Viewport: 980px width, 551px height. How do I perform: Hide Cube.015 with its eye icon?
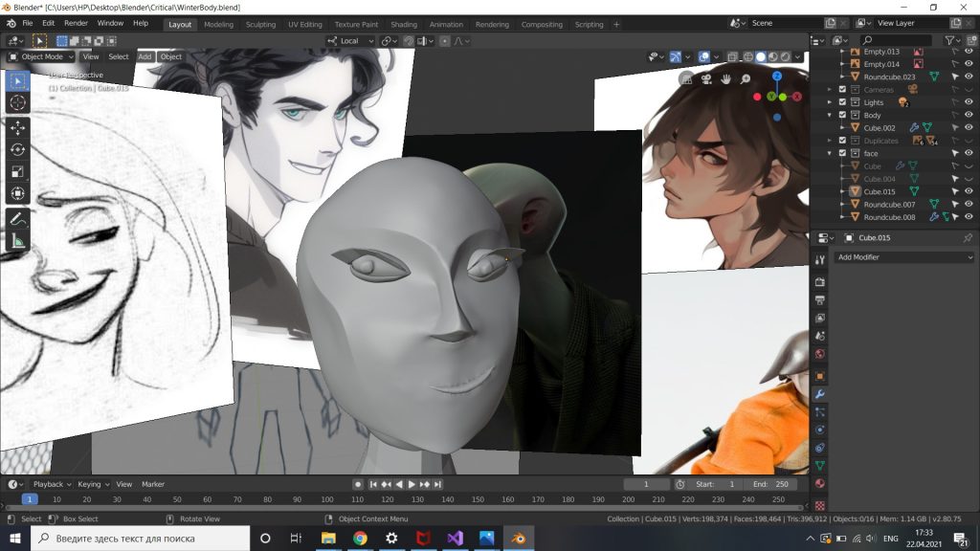click(969, 191)
